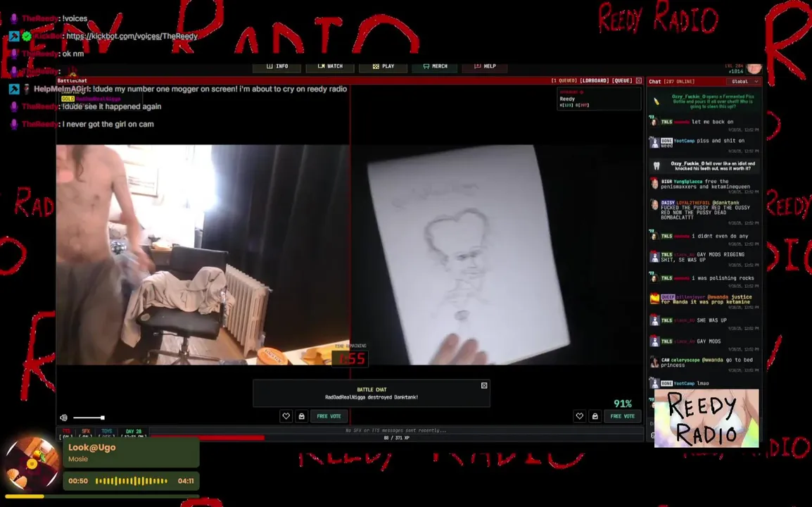Click the bottle icon in system message
Viewport: 812px width, 507px height.
[656, 101]
